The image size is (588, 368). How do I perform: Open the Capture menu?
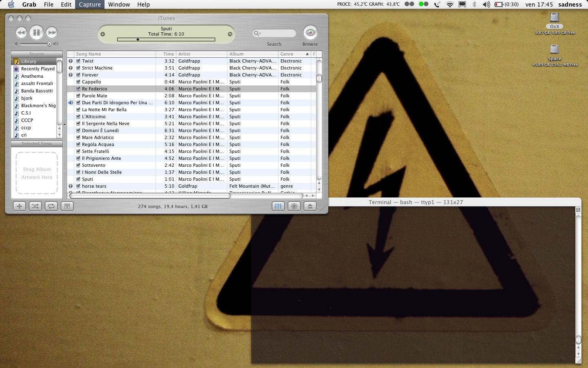(90, 4)
